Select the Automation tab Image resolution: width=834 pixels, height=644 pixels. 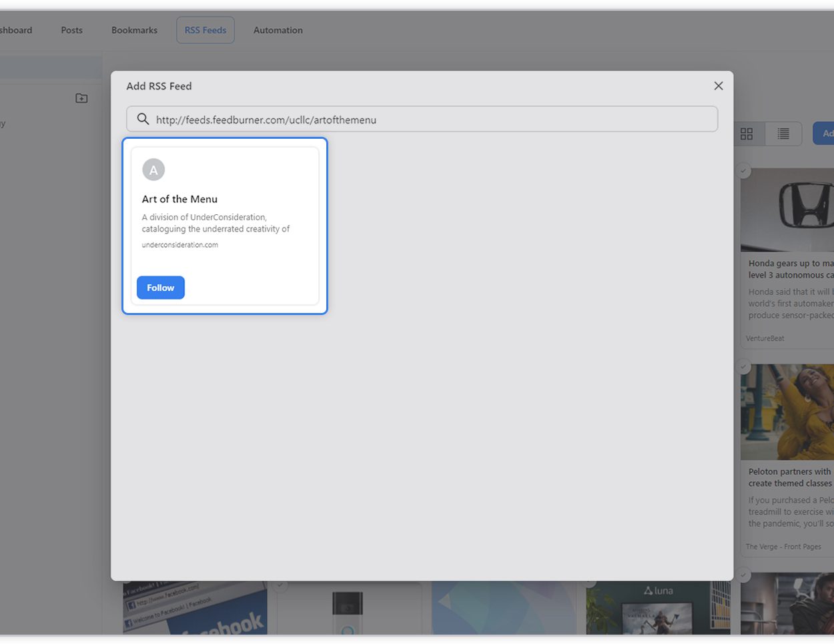pyautogui.click(x=278, y=30)
